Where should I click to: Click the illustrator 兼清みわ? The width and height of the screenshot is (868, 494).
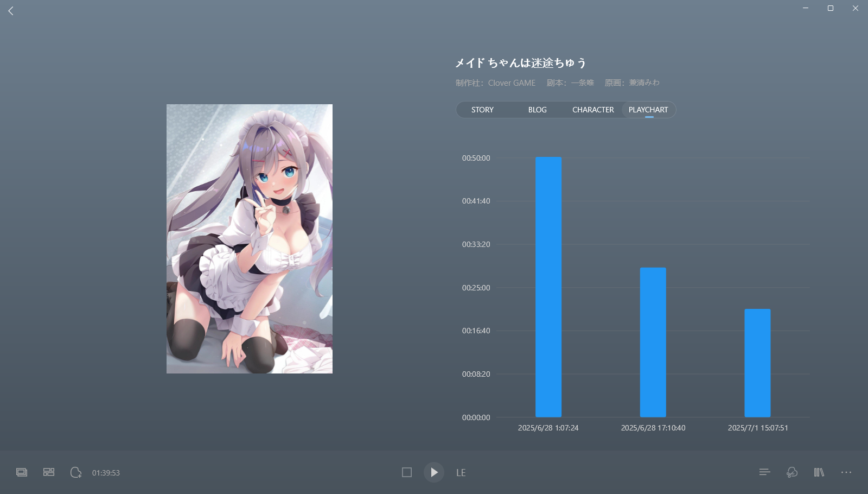644,83
